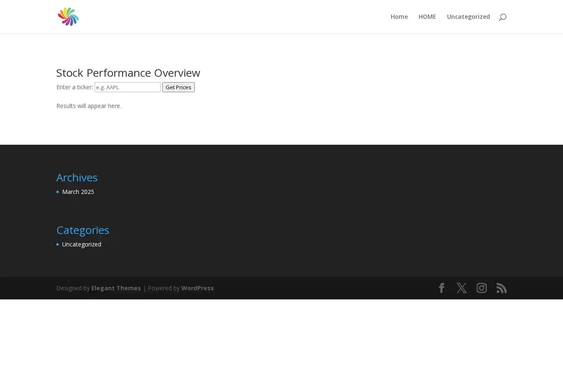Viewport: 563px width, 392px height.
Task: Click the RSS feed icon in footer
Action: 501,288
